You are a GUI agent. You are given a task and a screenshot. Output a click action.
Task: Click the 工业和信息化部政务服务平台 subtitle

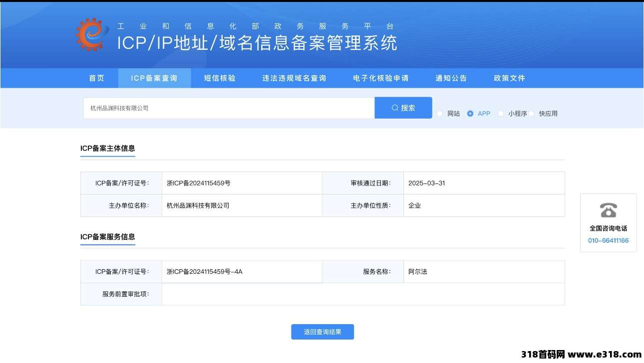(256, 26)
